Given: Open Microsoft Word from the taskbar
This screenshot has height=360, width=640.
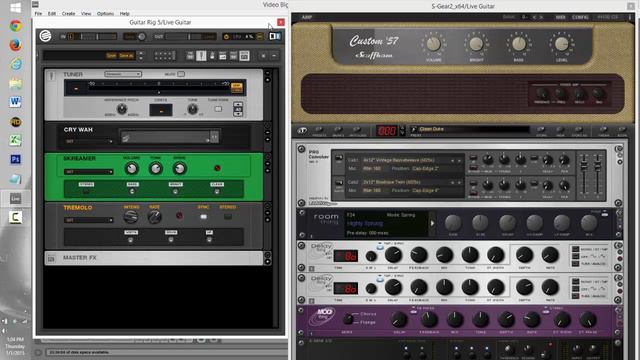Looking at the screenshot, I should [16, 102].
